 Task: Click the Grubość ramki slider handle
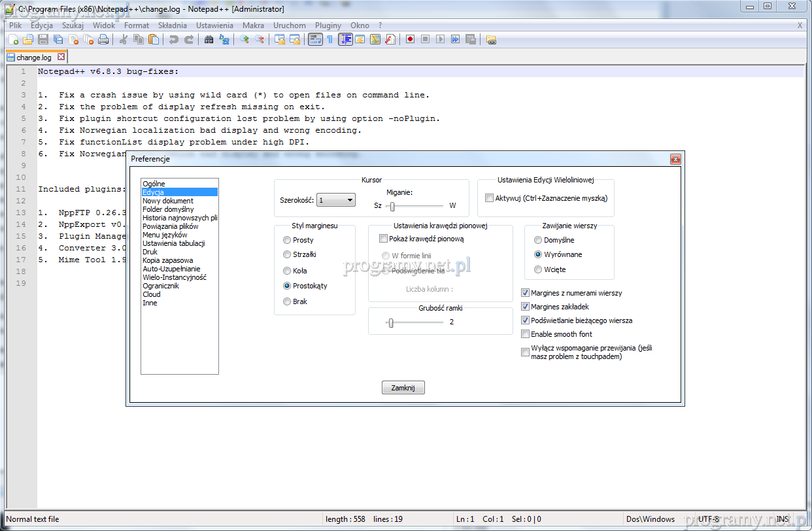tap(390, 322)
